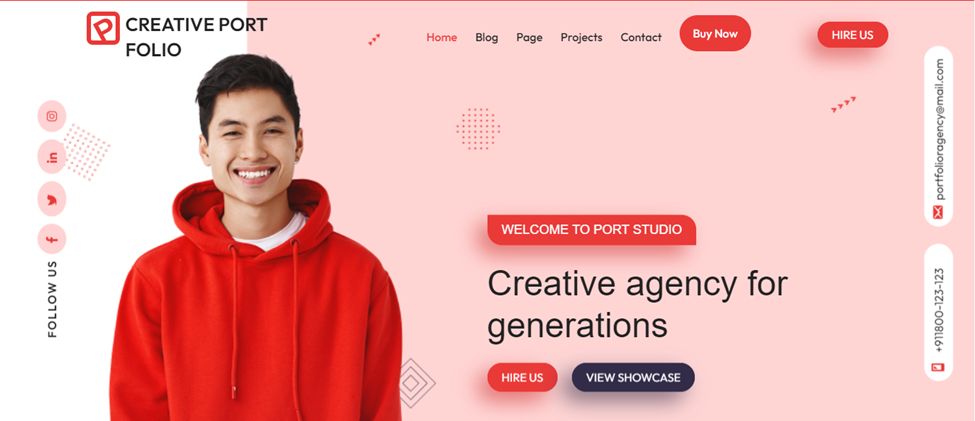Open the Blog menu item
The height and width of the screenshot is (421, 975).
coord(487,37)
